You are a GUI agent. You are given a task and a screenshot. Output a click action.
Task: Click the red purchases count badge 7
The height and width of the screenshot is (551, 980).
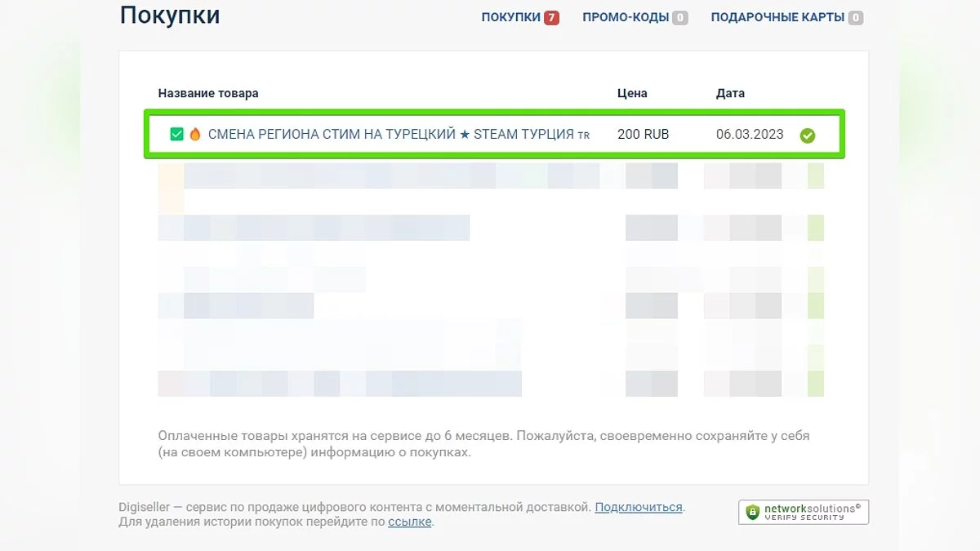coord(551,17)
